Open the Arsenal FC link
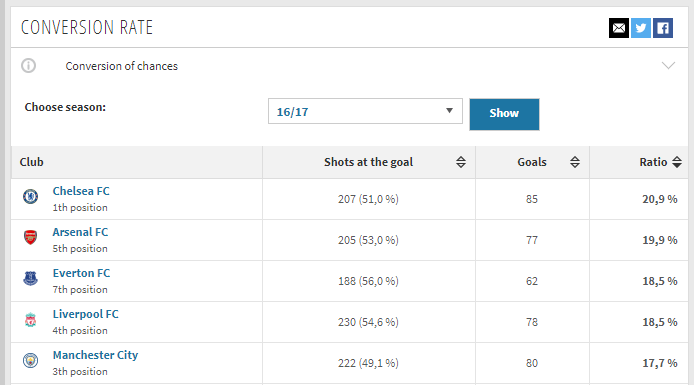This screenshot has height=385, width=694. point(80,232)
